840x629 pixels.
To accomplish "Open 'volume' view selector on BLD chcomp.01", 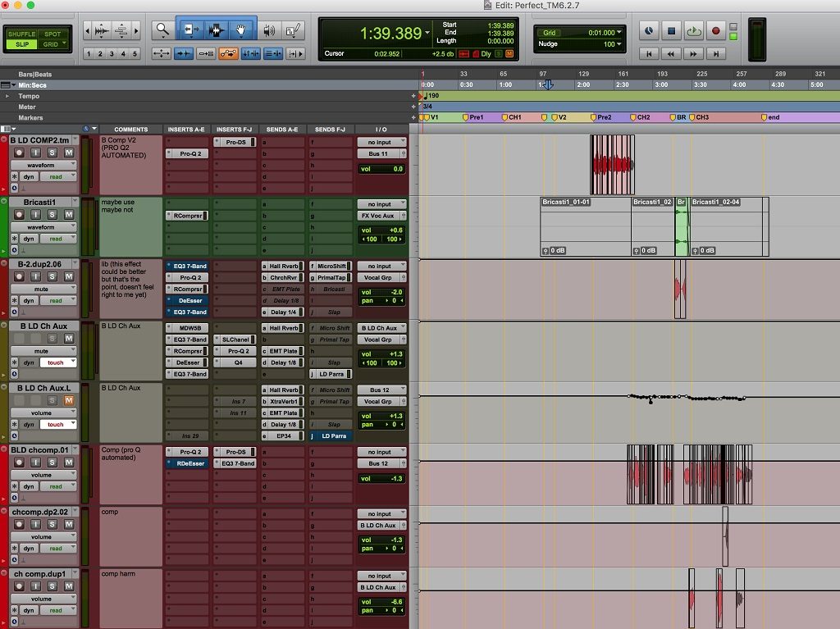I will 43,475.
